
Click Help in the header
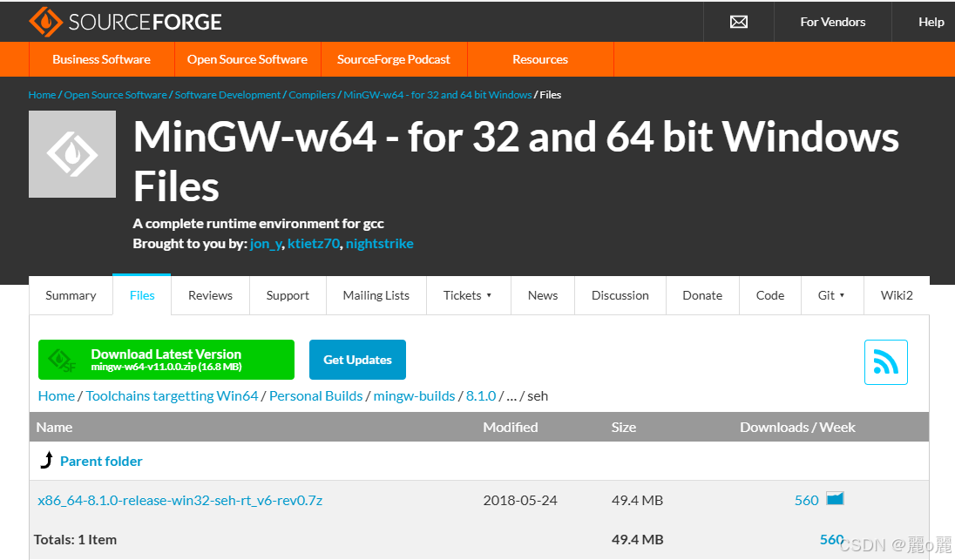[931, 22]
